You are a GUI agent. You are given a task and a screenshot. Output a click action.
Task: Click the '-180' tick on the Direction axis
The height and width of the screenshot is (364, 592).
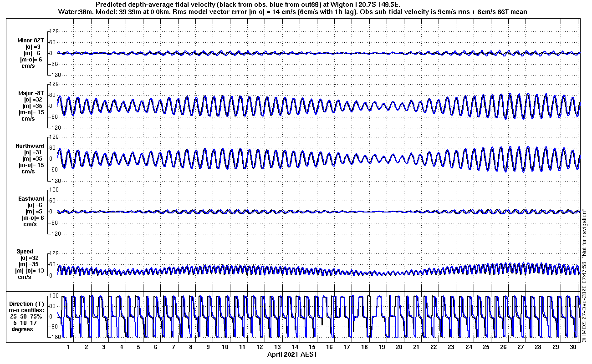pos(53,337)
